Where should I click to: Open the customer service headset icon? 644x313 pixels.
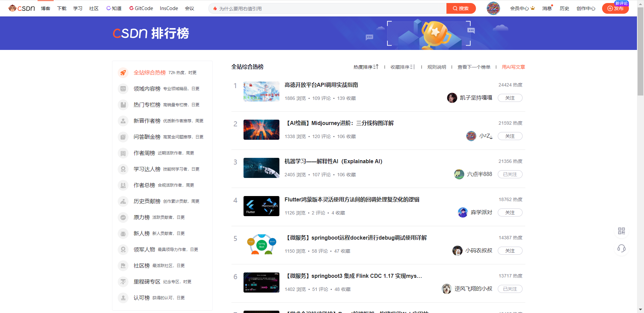621,248
